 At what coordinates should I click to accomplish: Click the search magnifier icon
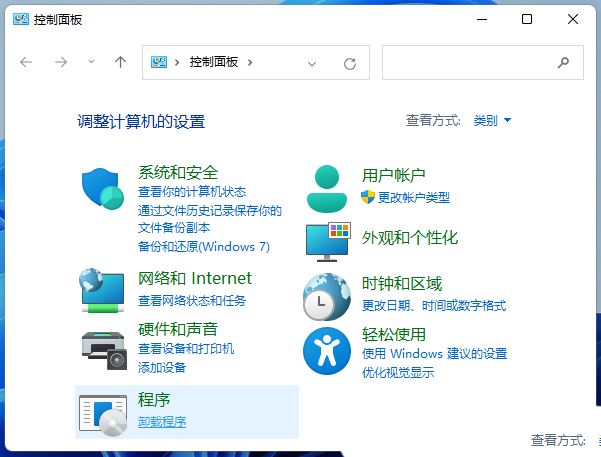tap(563, 62)
